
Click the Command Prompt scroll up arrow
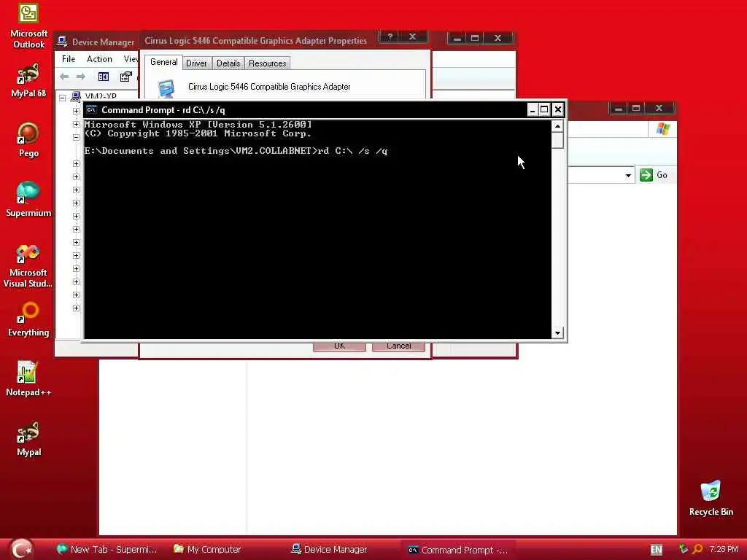click(x=557, y=125)
